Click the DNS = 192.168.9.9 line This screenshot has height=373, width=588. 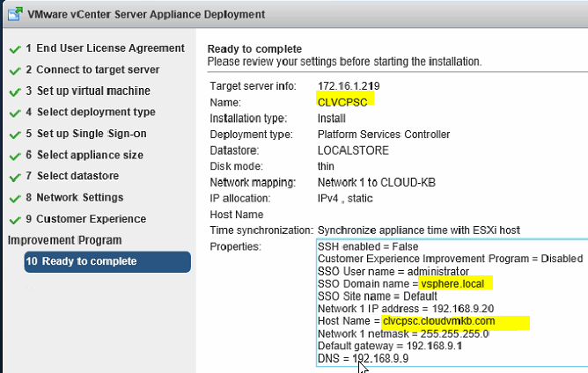coord(363,358)
